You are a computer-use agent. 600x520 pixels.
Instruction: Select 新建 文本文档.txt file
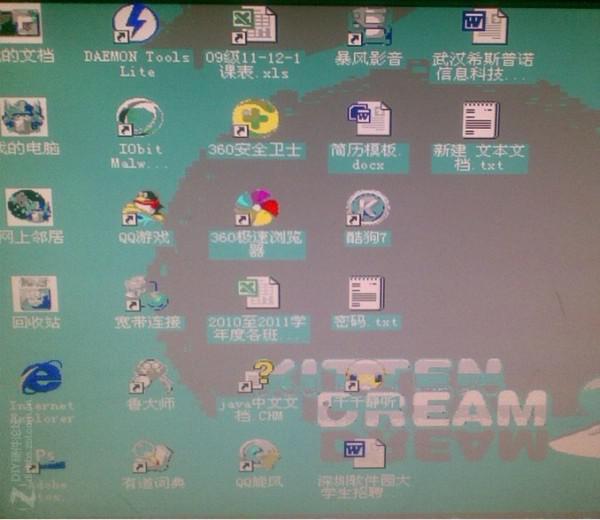[481, 120]
